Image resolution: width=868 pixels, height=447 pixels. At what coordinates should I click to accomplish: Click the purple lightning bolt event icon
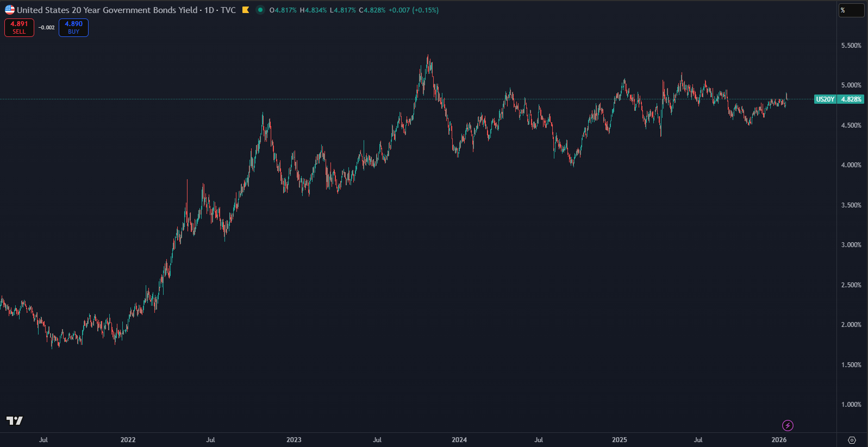pyautogui.click(x=788, y=425)
